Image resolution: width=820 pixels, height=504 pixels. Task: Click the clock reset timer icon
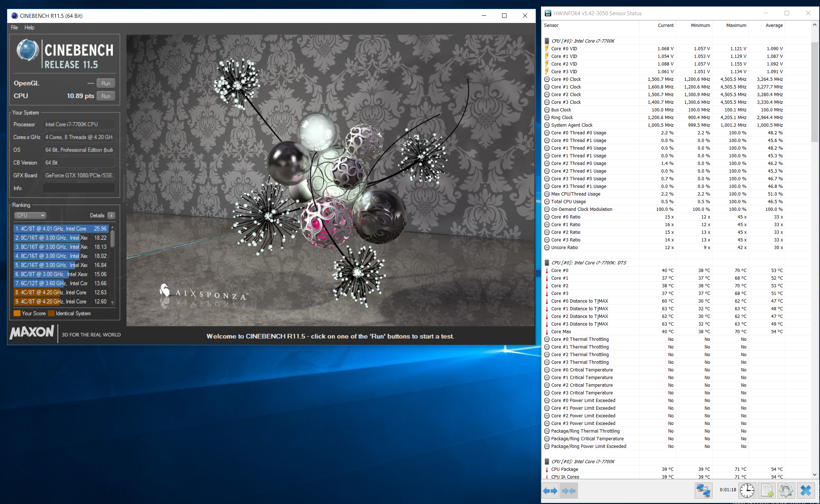click(747, 491)
